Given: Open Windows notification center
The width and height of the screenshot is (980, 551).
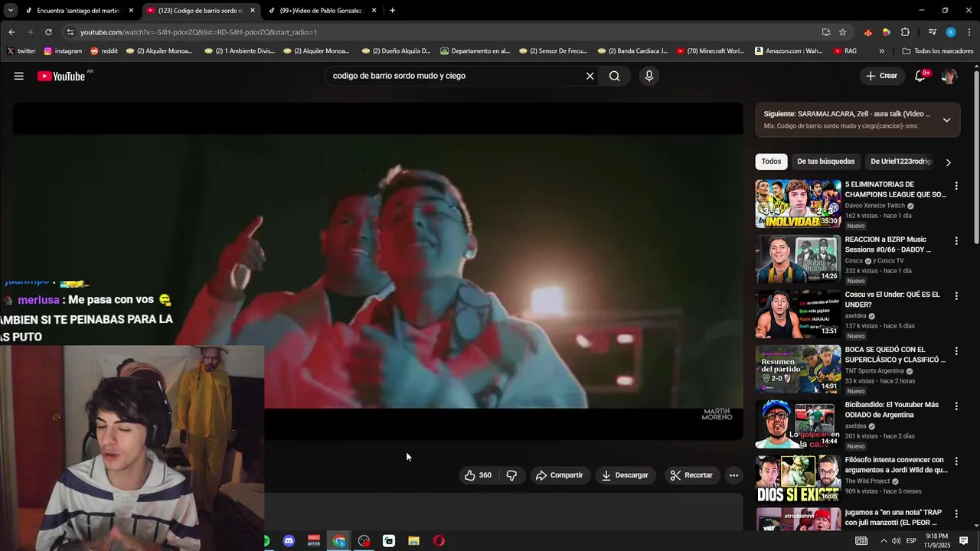Looking at the screenshot, I should [x=964, y=541].
